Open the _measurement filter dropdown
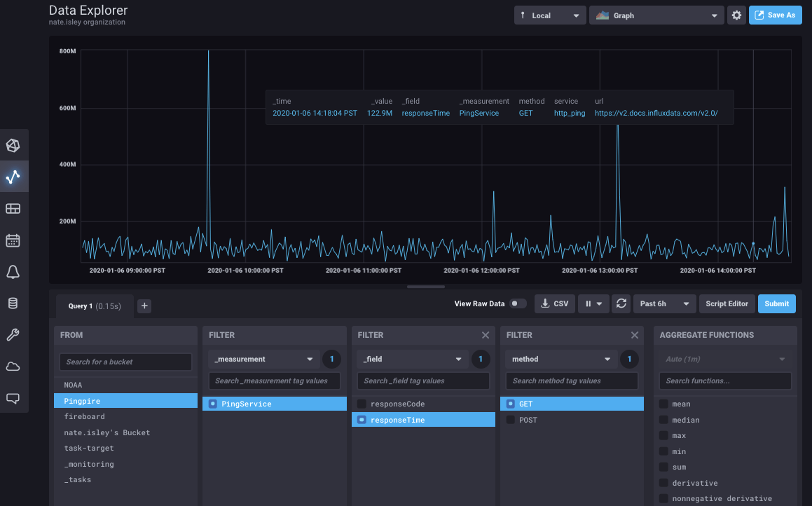812x506 pixels. click(263, 358)
